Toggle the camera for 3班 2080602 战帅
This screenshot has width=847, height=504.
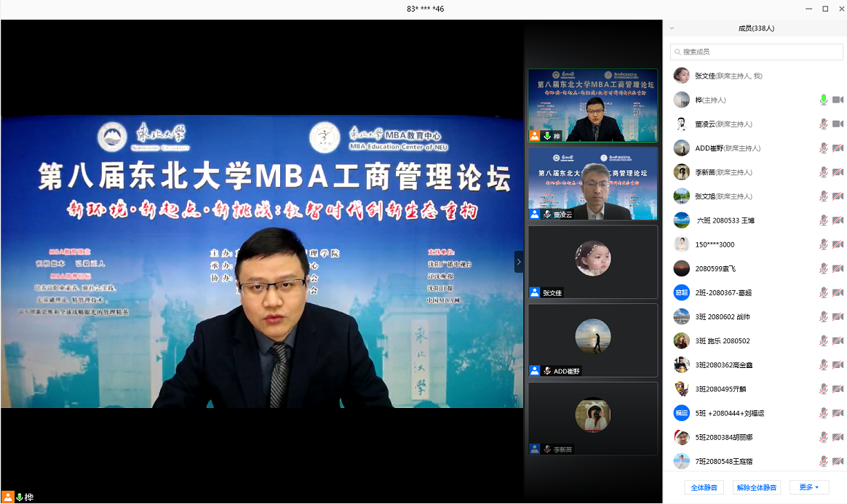(838, 316)
